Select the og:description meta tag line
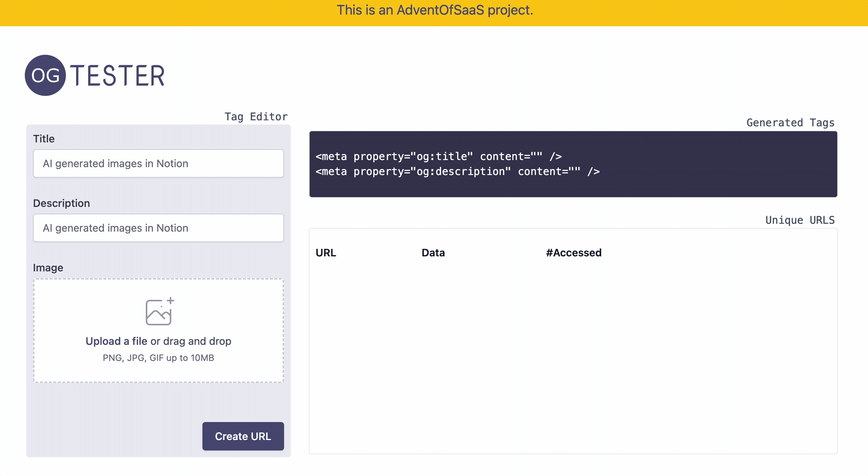This screenshot has height=476, width=868. click(457, 171)
